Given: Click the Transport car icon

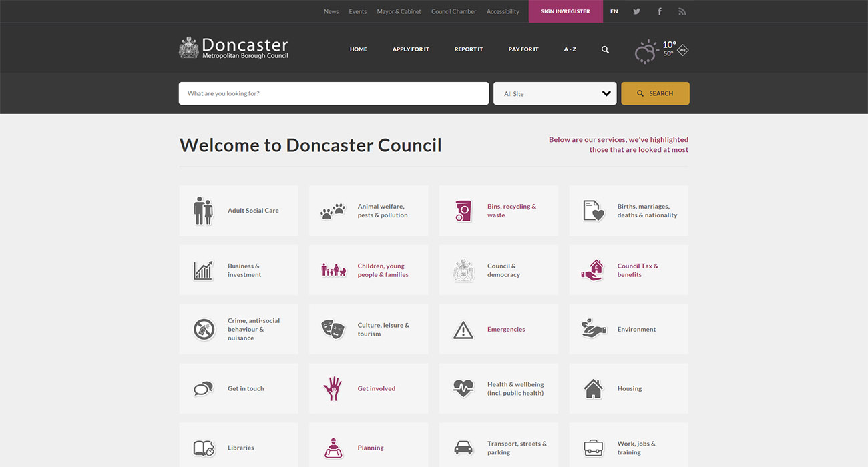Looking at the screenshot, I should (x=463, y=448).
